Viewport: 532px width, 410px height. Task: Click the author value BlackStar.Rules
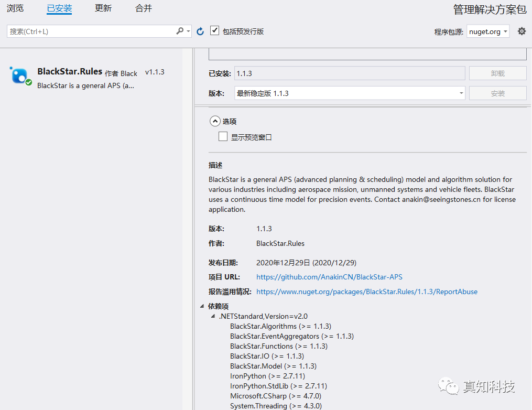pyautogui.click(x=280, y=243)
